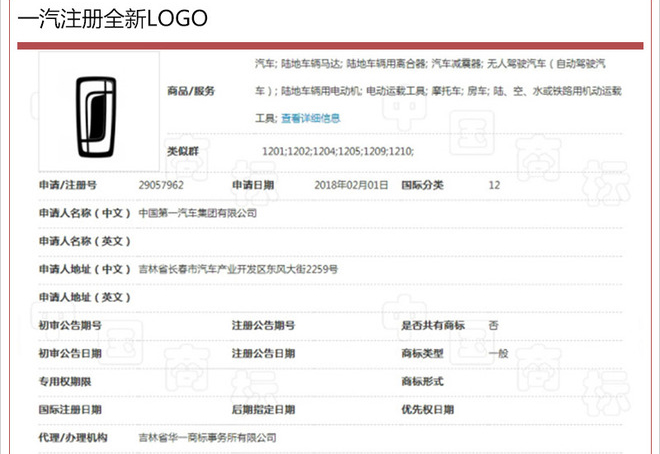Screen dimensions: 660x454
Task: Click the 一汽注册全新LOGO page title
Action: click(x=113, y=19)
